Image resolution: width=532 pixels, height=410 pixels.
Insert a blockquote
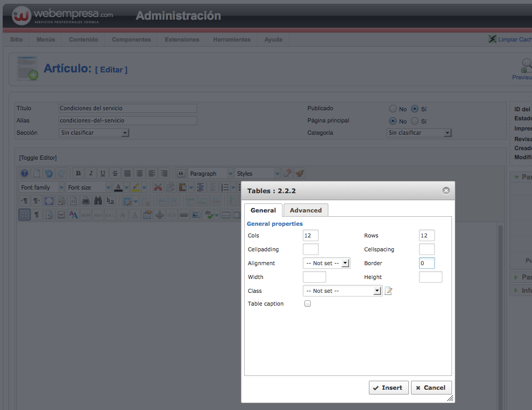pos(181,174)
